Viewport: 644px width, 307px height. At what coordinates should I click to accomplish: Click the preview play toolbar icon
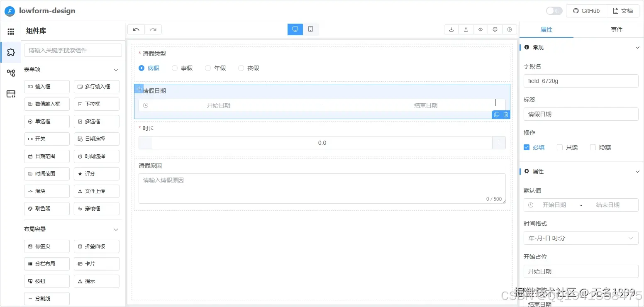510,29
